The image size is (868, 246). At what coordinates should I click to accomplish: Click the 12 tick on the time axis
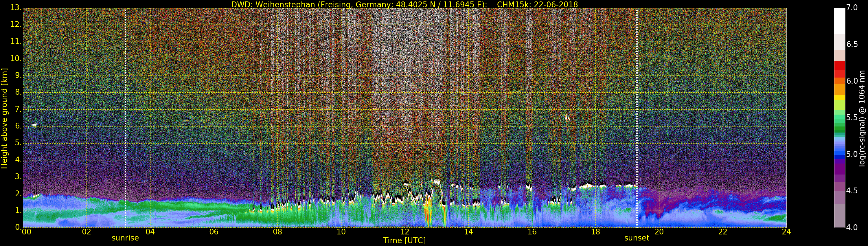pyautogui.click(x=405, y=232)
